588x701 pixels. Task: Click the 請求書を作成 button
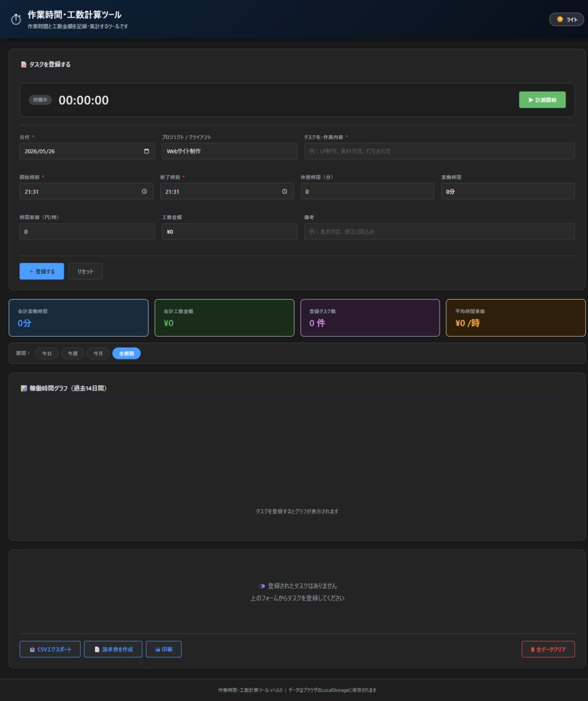pyautogui.click(x=113, y=649)
